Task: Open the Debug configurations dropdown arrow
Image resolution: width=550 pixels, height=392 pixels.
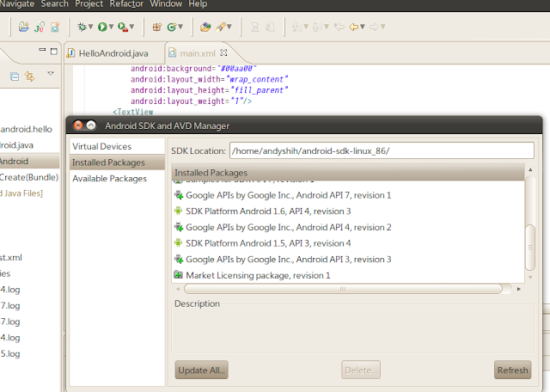Action: pos(90,27)
